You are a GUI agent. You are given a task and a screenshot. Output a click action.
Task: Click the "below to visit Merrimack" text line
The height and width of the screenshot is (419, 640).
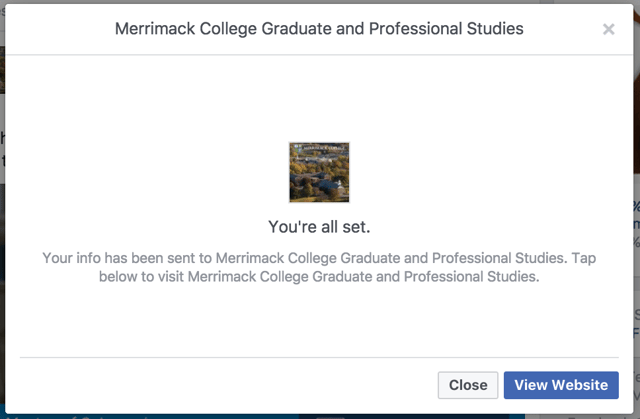(x=319, y=277)
